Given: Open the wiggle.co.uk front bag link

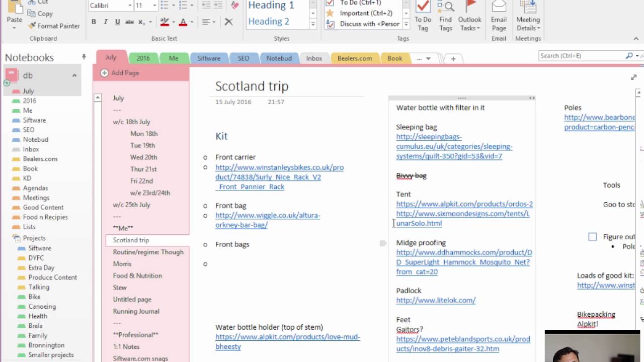Looking at the screenshot, I should click(268, 220).
